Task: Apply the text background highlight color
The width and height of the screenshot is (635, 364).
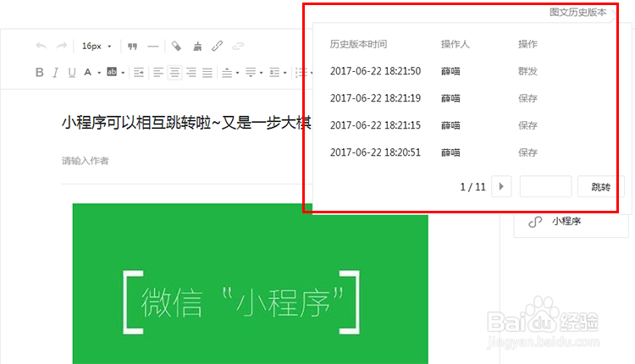Action: point(112,72)
